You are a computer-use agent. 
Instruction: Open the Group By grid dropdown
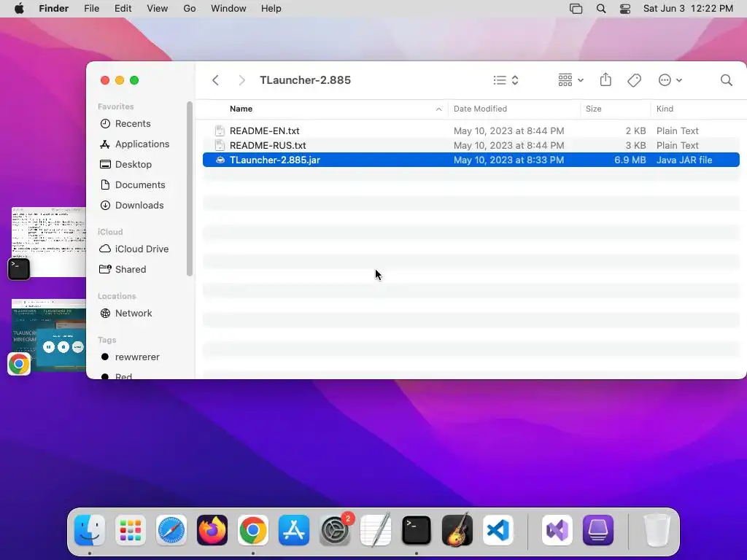pyautogui.click(x=570, y=80)
